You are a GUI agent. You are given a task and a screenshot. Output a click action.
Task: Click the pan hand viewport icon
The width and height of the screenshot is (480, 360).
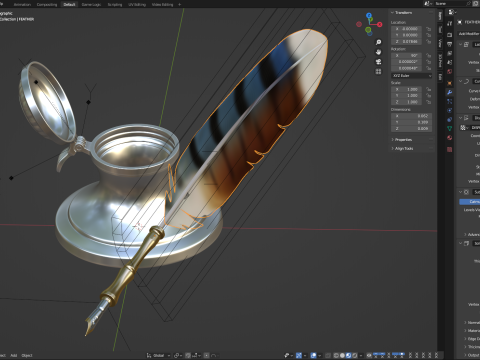point(378,52)
